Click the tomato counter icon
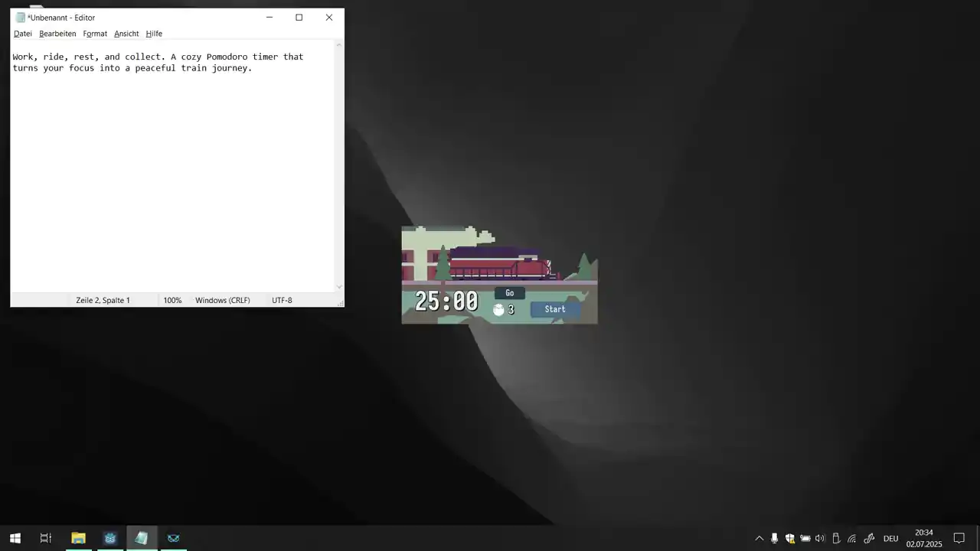Image resolution: width=980 pixels, height=551 pixels. pos(498,309)
